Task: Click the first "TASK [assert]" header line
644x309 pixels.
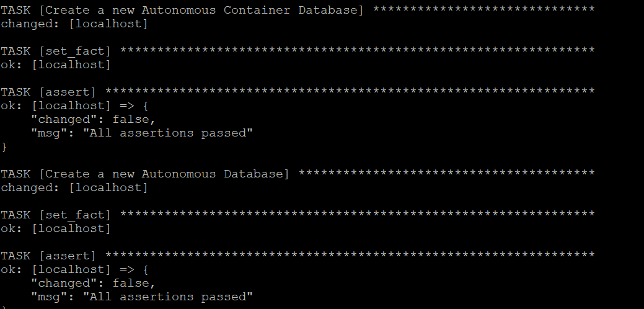Action: (48, 92)
